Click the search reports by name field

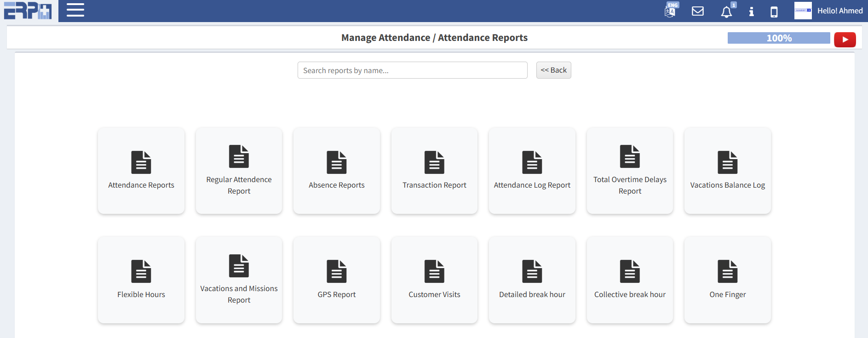tap(412, 70)
